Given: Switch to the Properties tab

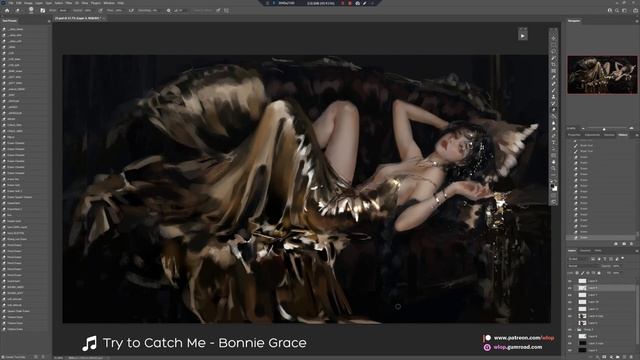Looking at the screenshot, I should pyautogui.click(x=574, y=135).
